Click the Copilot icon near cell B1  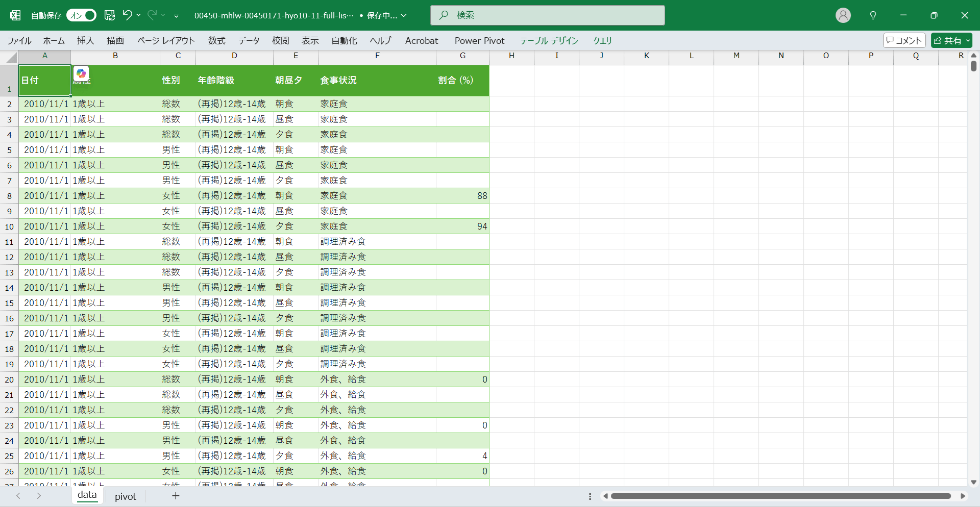pos(81,73)
